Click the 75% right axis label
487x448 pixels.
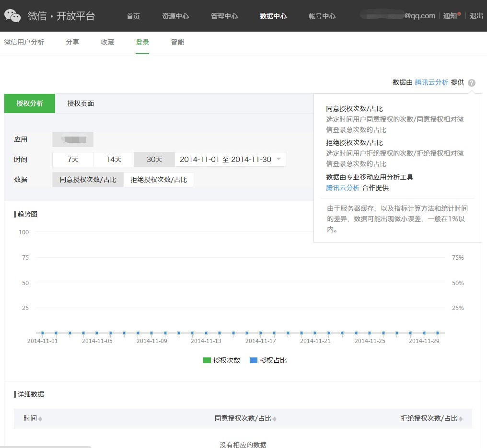pos(458,257)
